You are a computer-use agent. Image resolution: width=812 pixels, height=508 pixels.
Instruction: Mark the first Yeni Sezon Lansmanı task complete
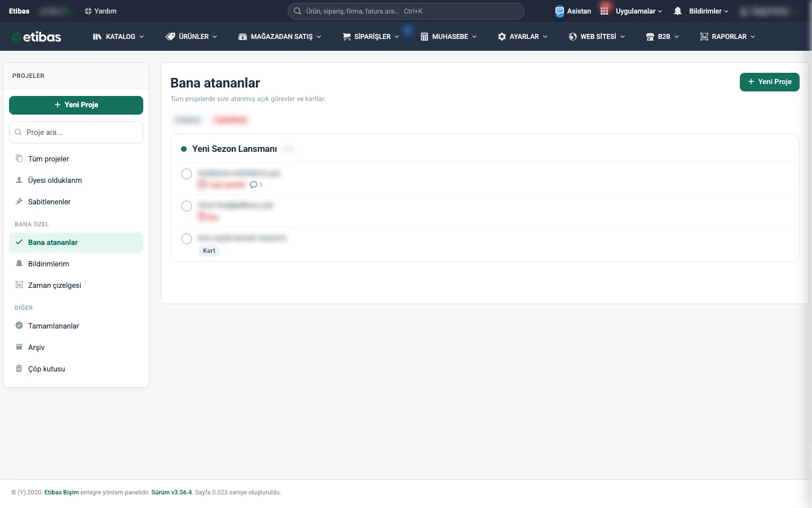click(x=187, y=174)
